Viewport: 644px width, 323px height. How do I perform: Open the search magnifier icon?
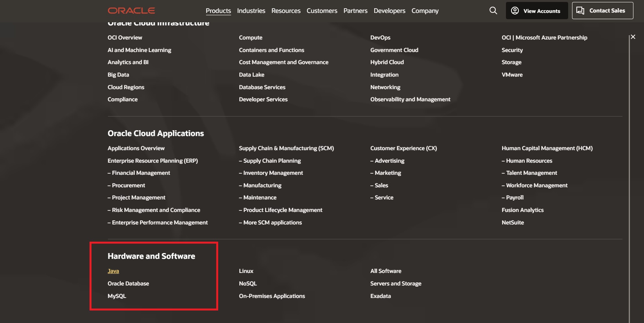click(493, 11)
